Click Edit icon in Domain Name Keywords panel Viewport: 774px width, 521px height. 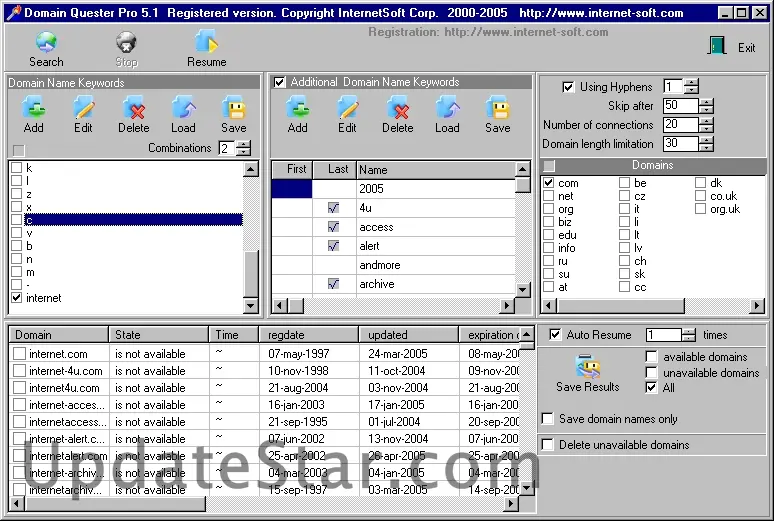click(83, 109)
